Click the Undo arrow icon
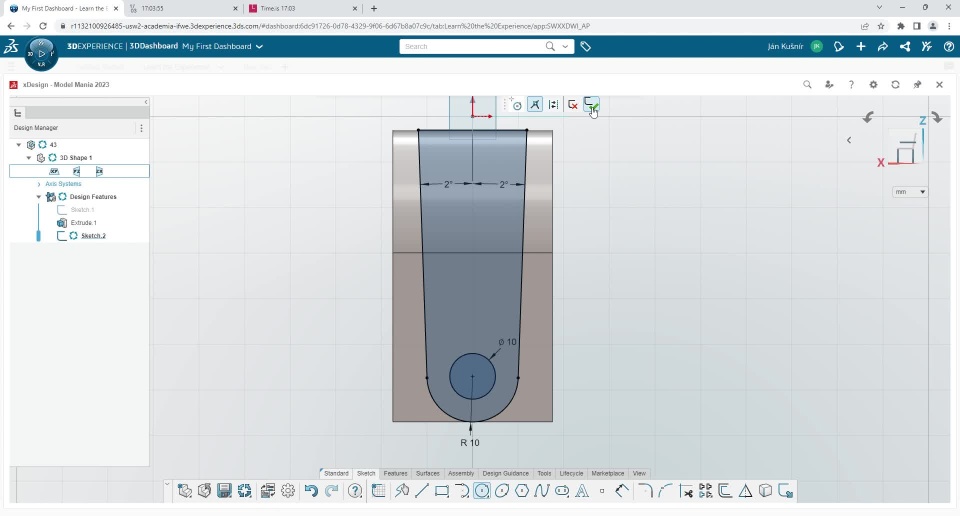 311,491
